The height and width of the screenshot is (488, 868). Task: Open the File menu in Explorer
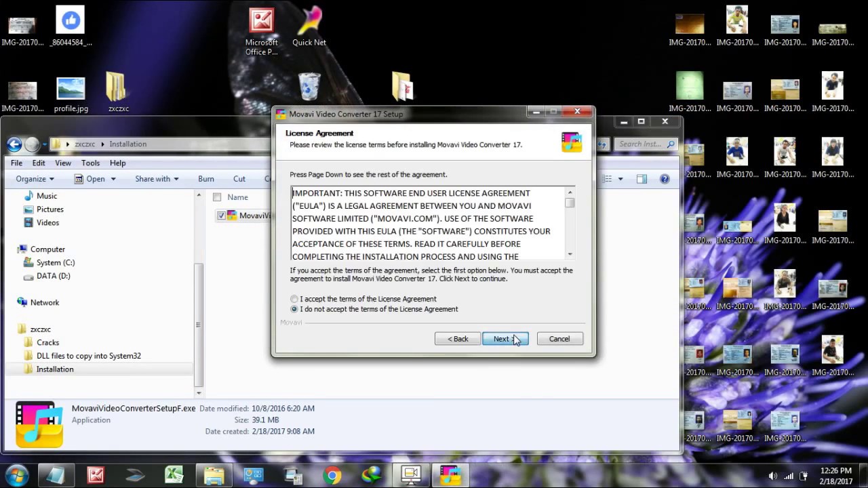(16, 163)
